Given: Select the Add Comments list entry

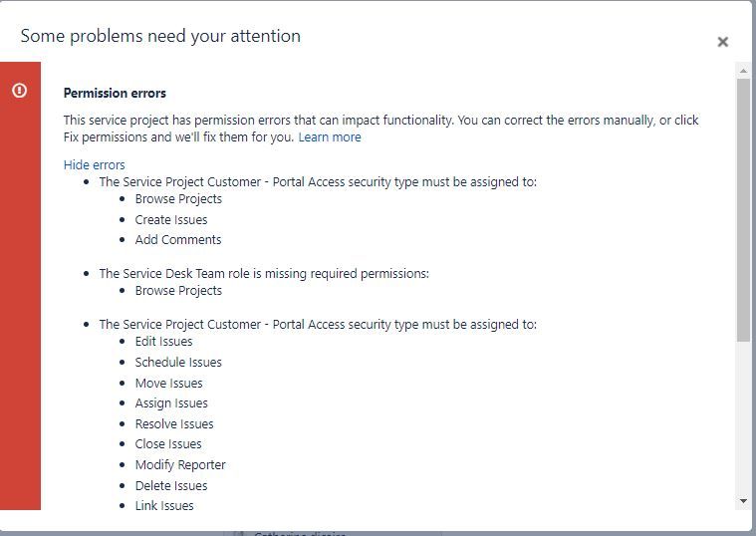Looking at the screenshot, I should point(178,240).
